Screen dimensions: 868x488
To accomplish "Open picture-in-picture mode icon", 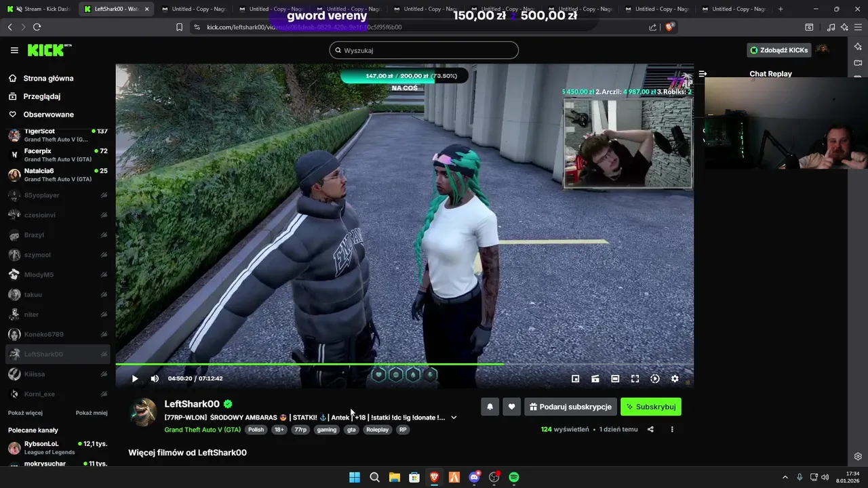I will coord(575,379).
